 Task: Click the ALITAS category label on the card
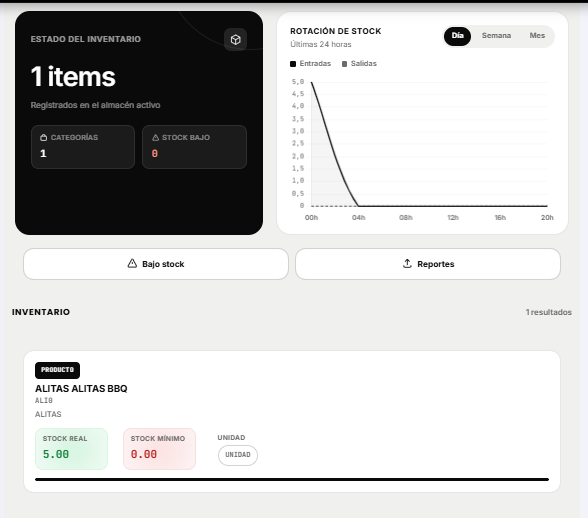pyautogui.click(x=48, y=414)
